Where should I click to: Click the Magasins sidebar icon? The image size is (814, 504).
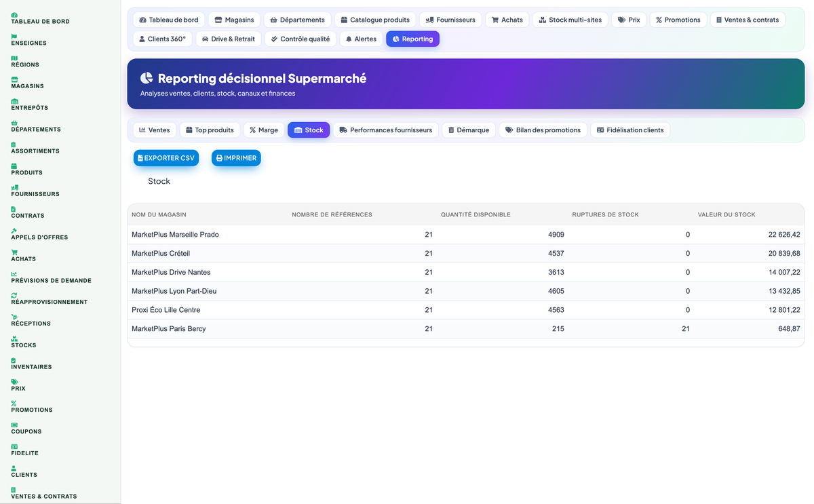pos(14,79)
